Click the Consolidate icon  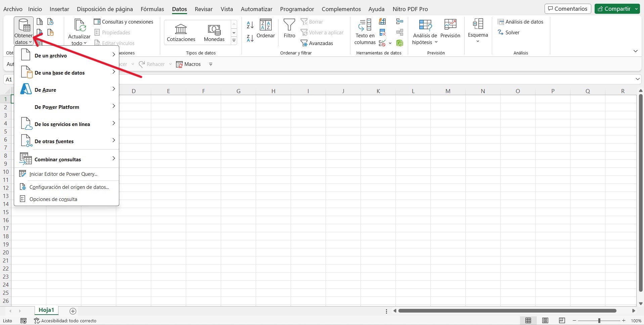(400, 22)
